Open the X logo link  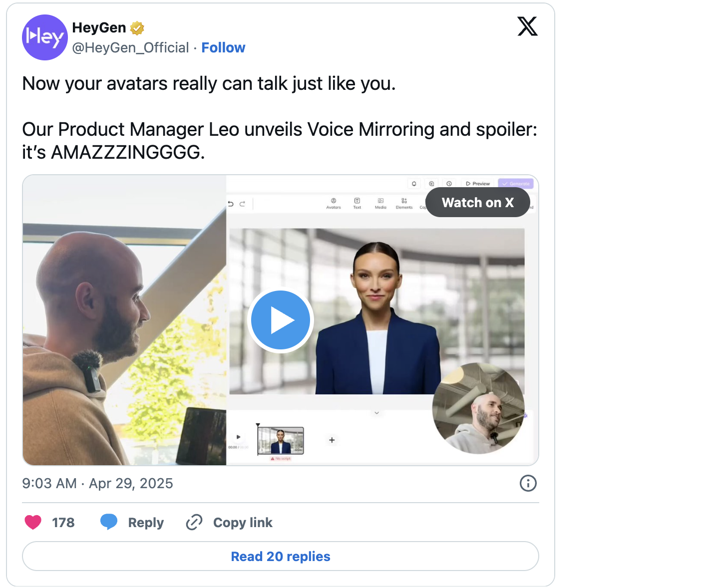pos(527,26)
